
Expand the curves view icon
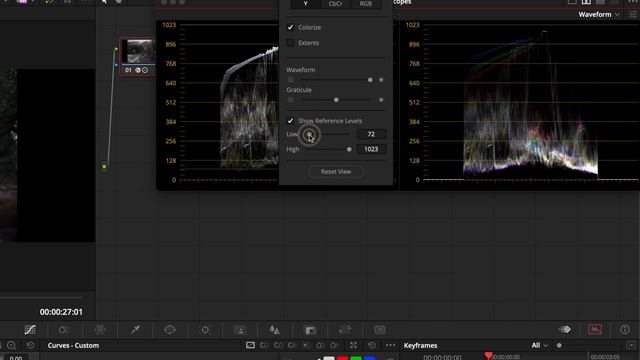tap(353, 345)
